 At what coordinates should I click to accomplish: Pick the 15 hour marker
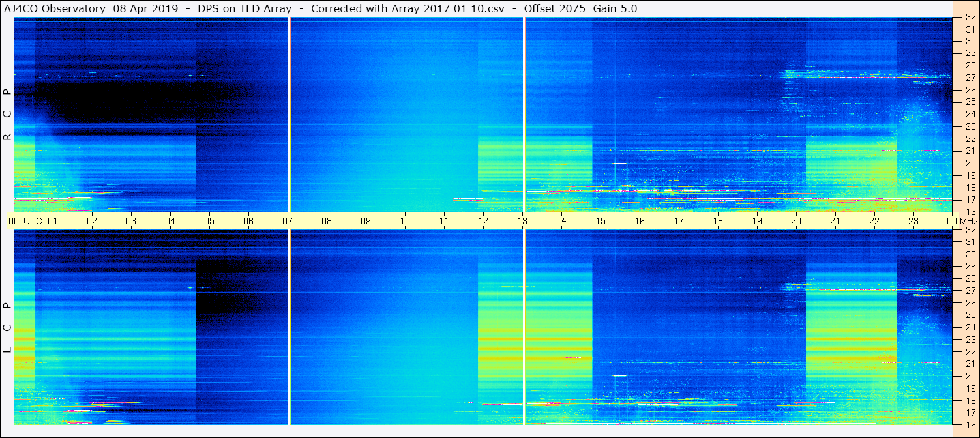click(x=601, y=221)
